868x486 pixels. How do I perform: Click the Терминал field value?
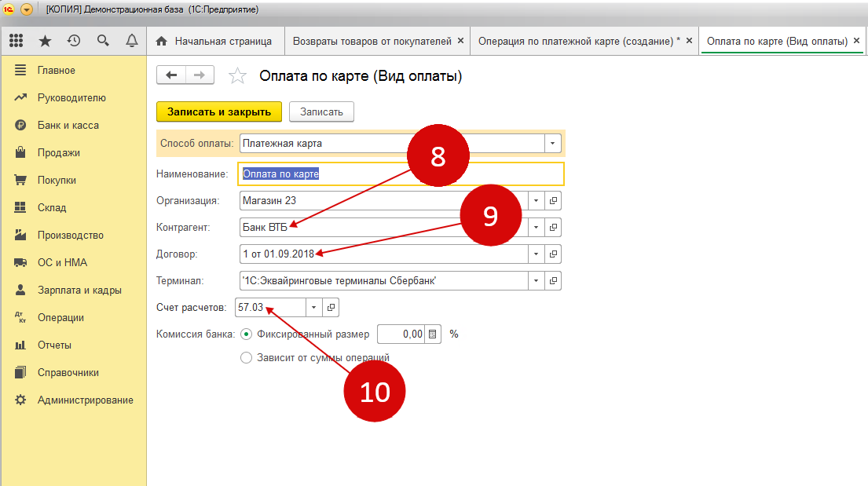click(384, 280)
